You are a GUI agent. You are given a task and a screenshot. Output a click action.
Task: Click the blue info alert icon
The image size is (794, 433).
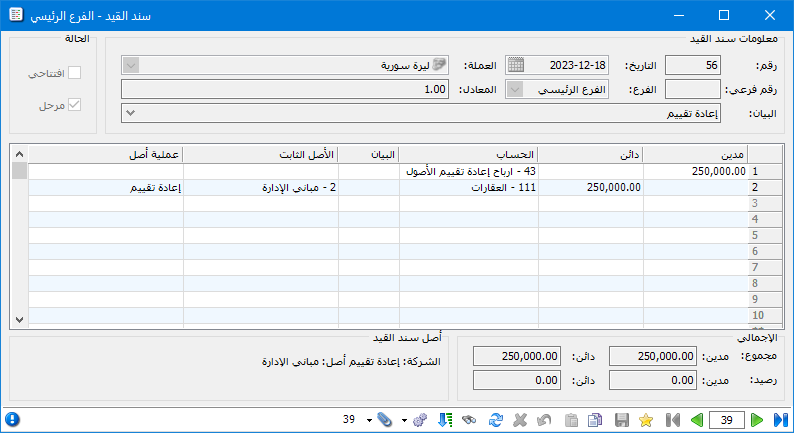click(x=12, y=419)
